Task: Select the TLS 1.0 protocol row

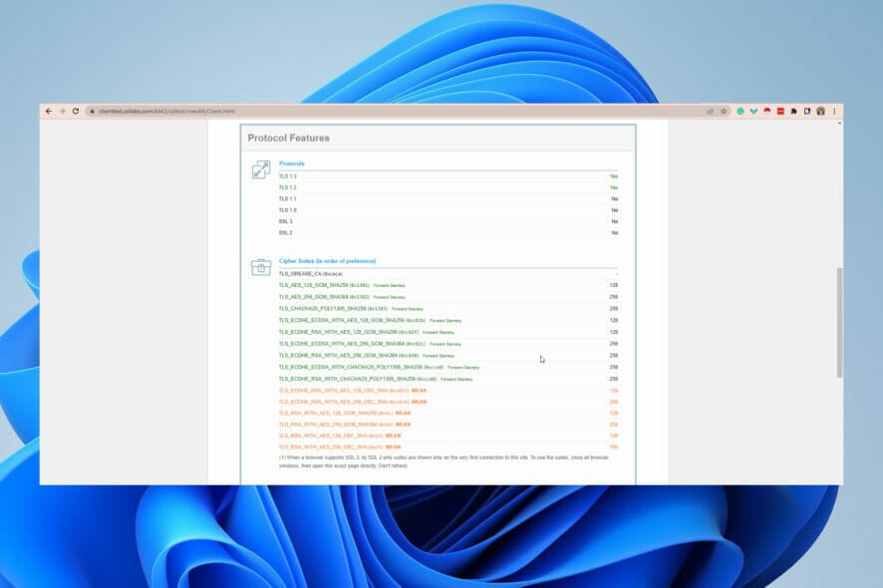Action: click(448, 210)
